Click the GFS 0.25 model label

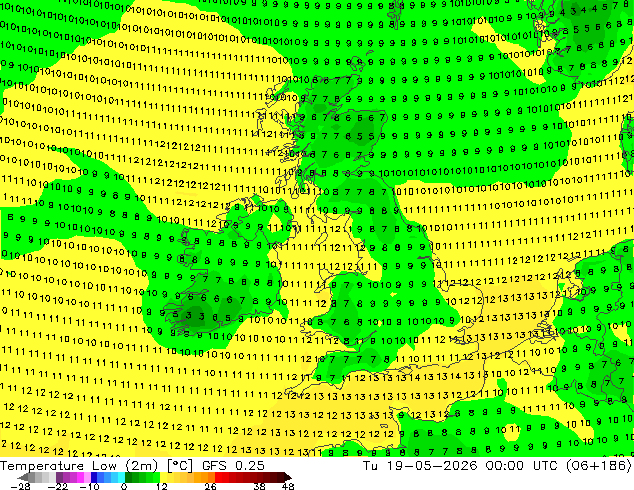click(x=233, y=465)
